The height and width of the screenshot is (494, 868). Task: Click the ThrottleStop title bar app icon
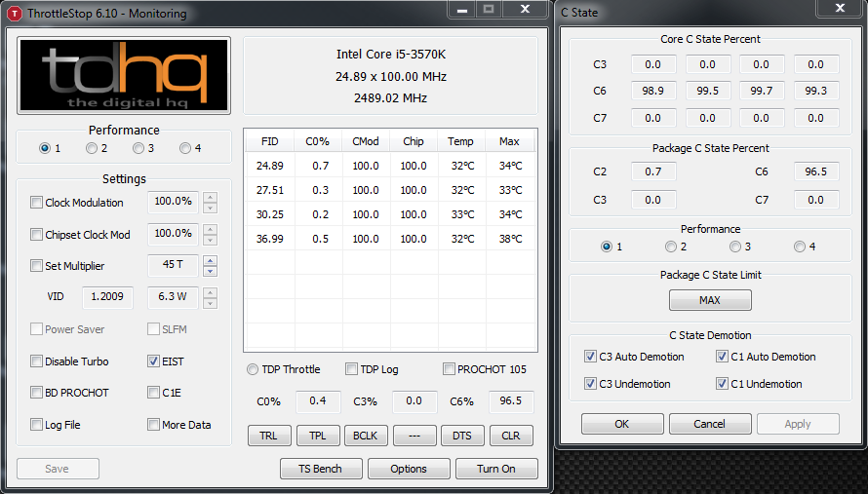click(x=15, y=14)
